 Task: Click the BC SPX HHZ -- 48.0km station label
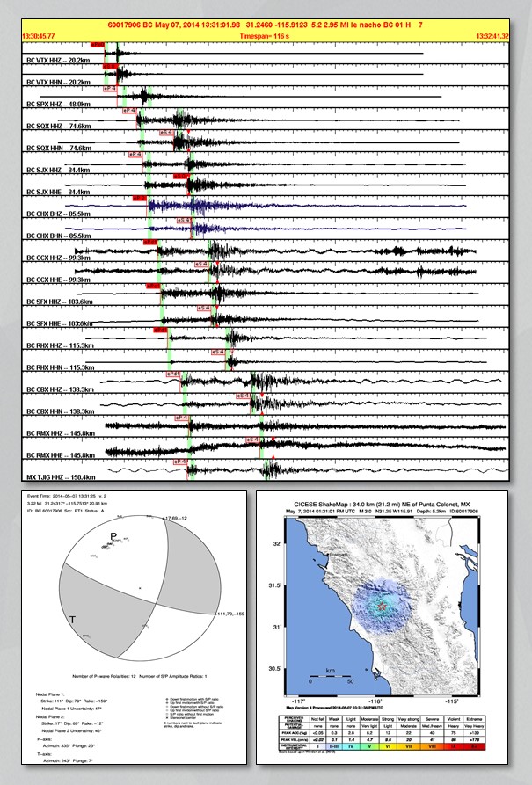[x=58, y=104]
